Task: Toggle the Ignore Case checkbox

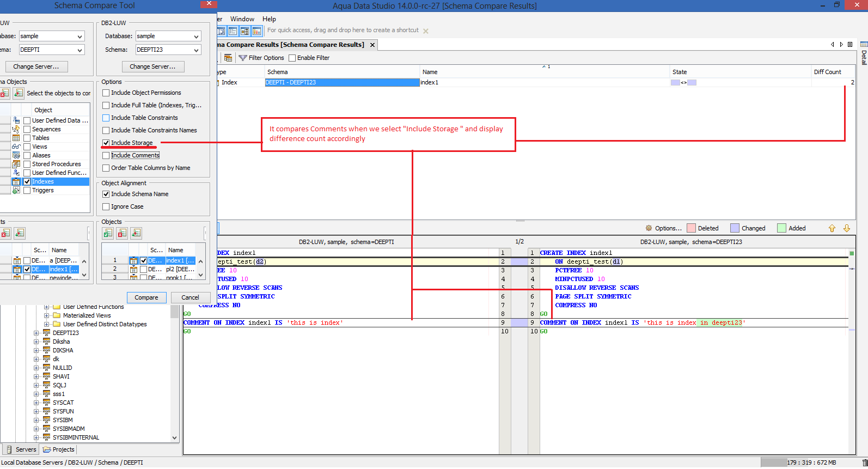Action: pyautogui.click(x=106, y=207)
